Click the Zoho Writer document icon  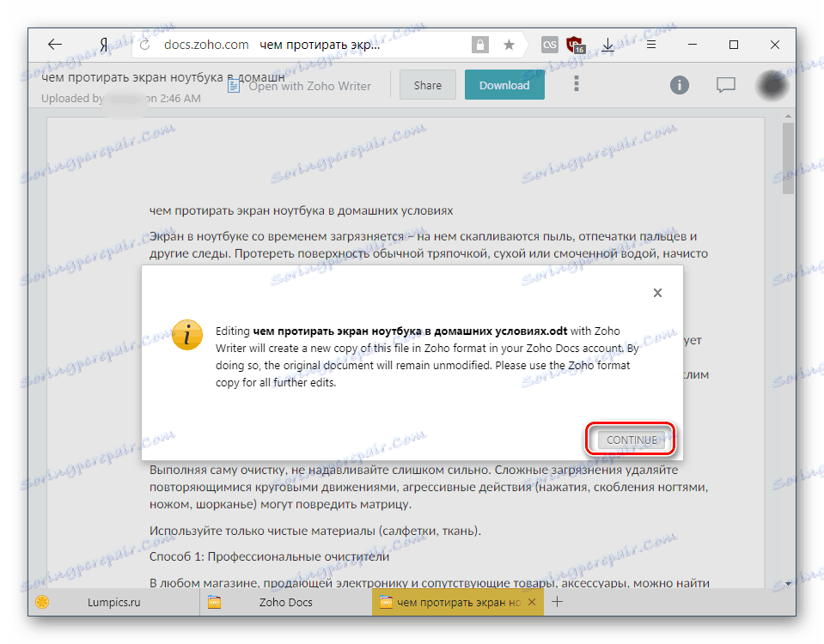(x=234, y=86)
